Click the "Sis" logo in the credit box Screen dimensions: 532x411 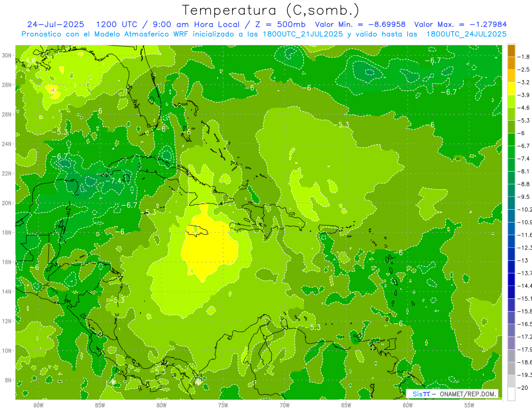pos(417,394)
